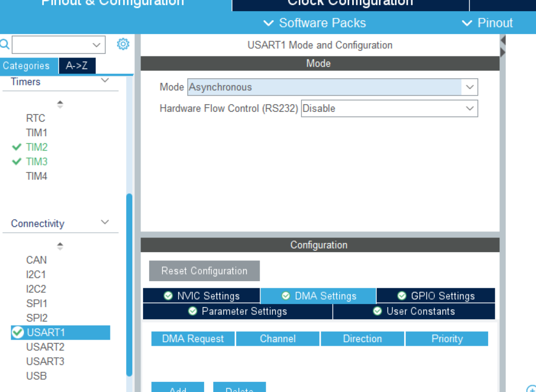536x392 pixels.
Task: Select TIM4 in the Timers list
Action: pyautogui.click(x=37, y=176)
